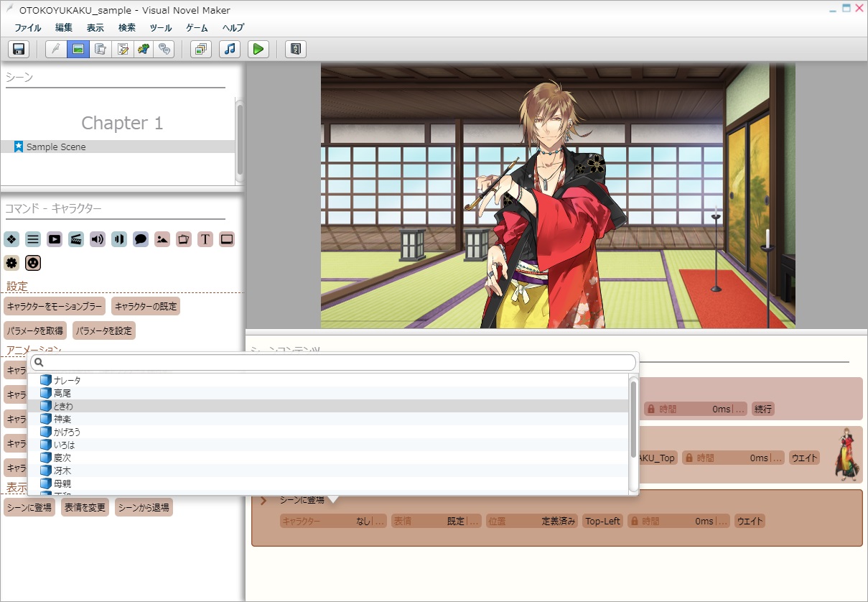Save the project with the floppy disk icon
Viewport: 868px width, 602px height.
point(19,49)
